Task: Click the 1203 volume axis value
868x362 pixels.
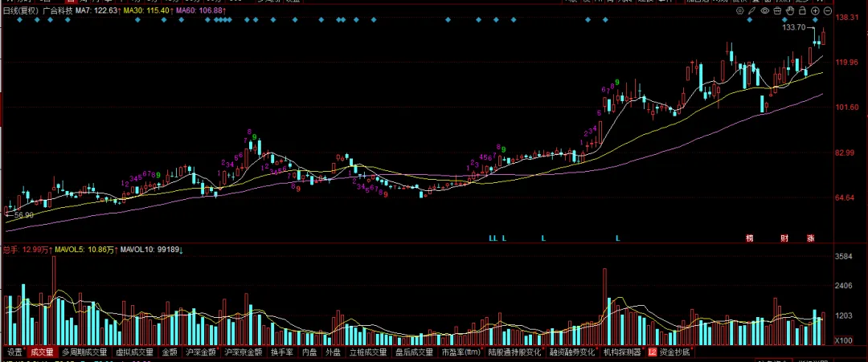Action: (x=844, y=316)
